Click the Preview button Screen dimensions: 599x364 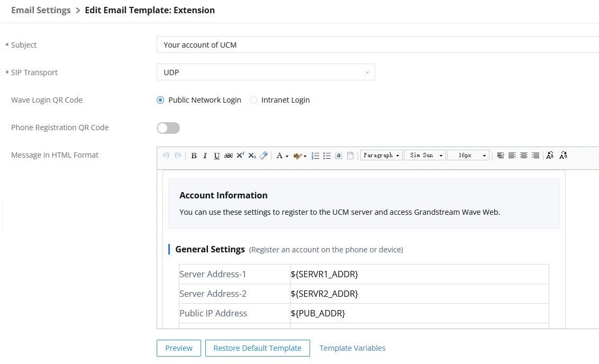[179, 348]
